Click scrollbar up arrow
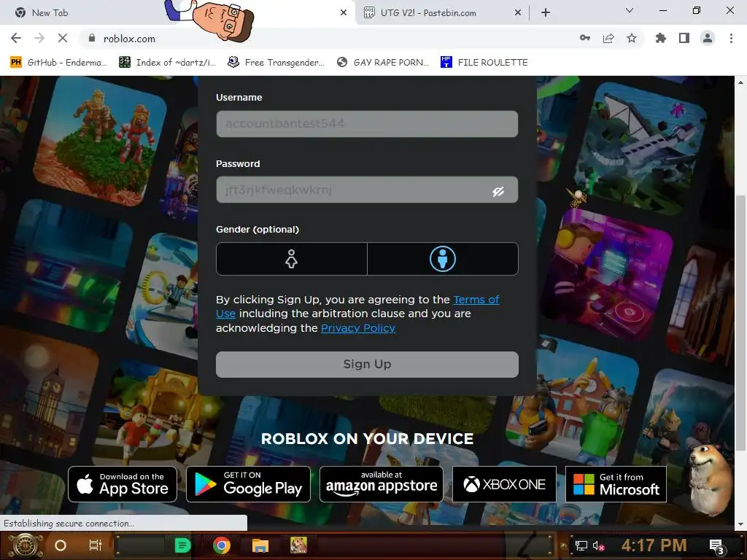This screenshot has width=747, height=560. point(740,82)
